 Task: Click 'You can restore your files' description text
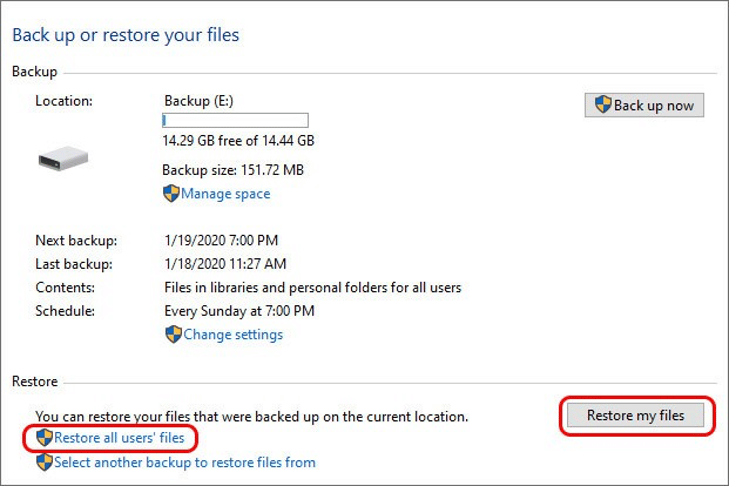coord(252,416)
